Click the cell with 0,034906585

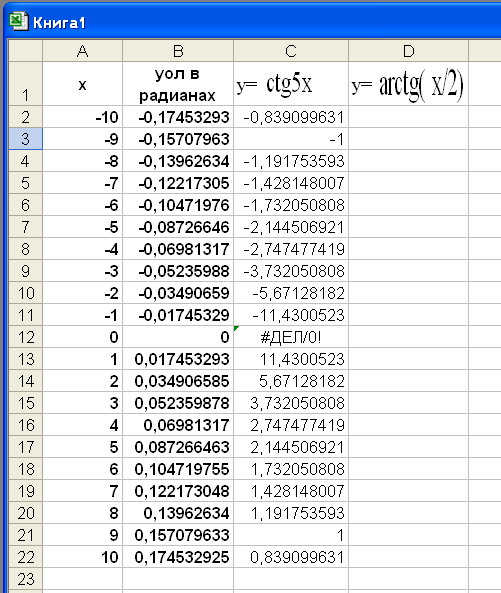(x=178, y=380)
